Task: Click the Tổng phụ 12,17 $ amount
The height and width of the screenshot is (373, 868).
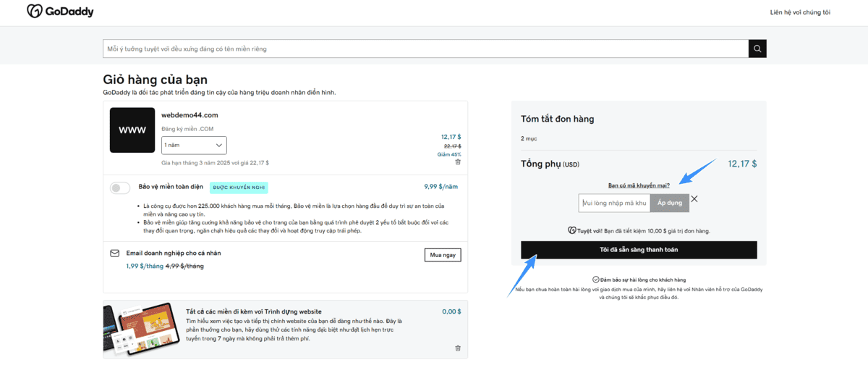Action: point(742,164)
